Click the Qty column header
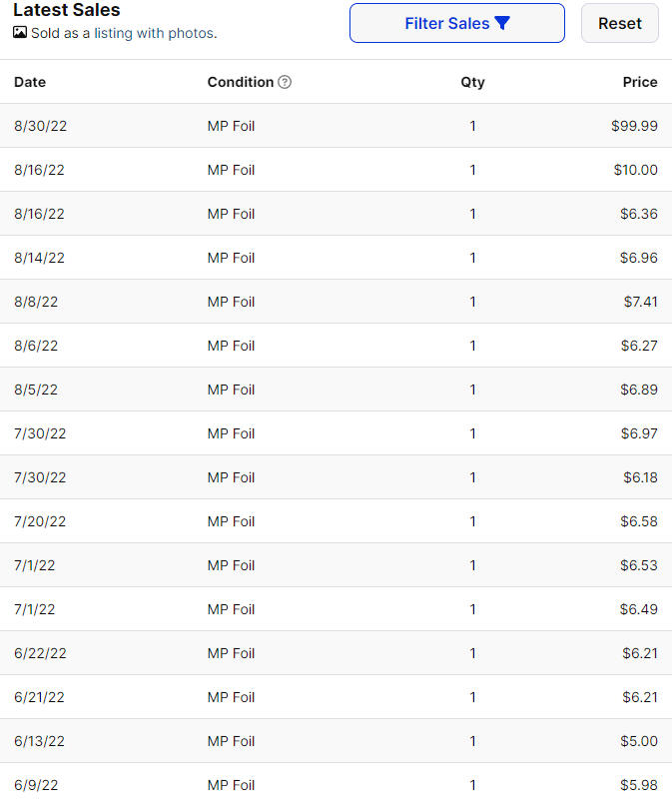672x805 pixels. coord(472,82)
